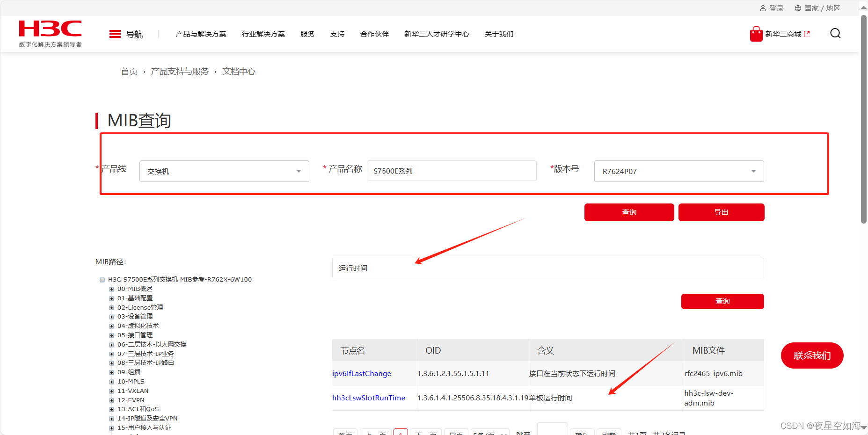
Task: Click the 导出 export button
Action: point(721,212)
